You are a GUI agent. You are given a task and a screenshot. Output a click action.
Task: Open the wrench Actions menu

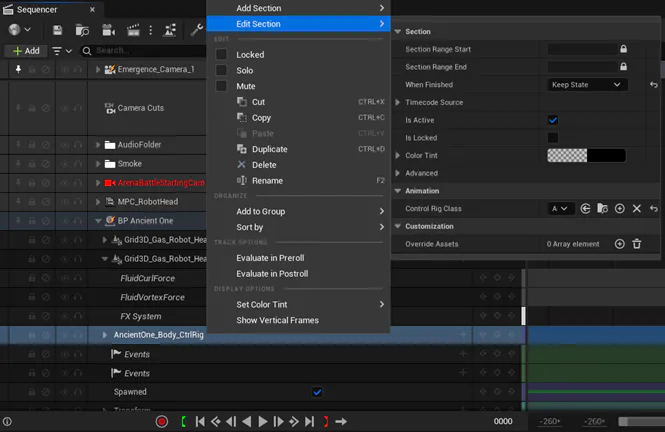pos(196,30)
